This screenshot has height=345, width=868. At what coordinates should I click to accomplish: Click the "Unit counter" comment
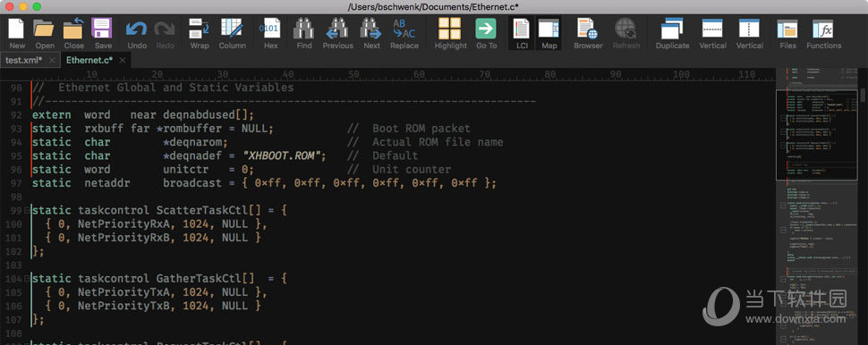pyautogui.click(x=412, y=170)
